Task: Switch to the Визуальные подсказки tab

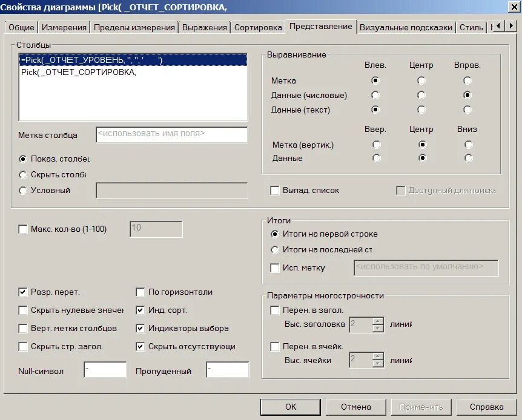Action: click(x=406, y=27)
